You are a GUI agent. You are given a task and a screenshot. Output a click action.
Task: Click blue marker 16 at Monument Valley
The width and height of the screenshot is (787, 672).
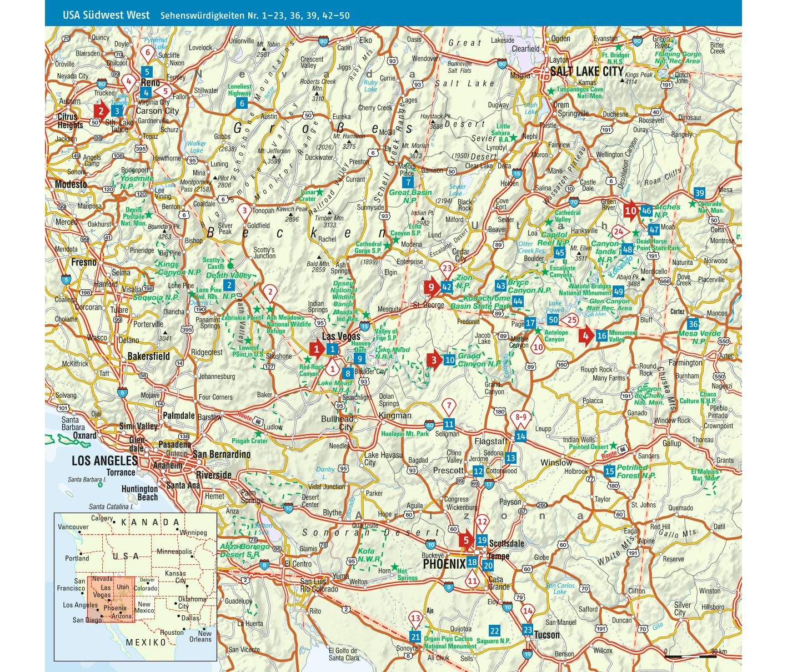coord(601,335)
